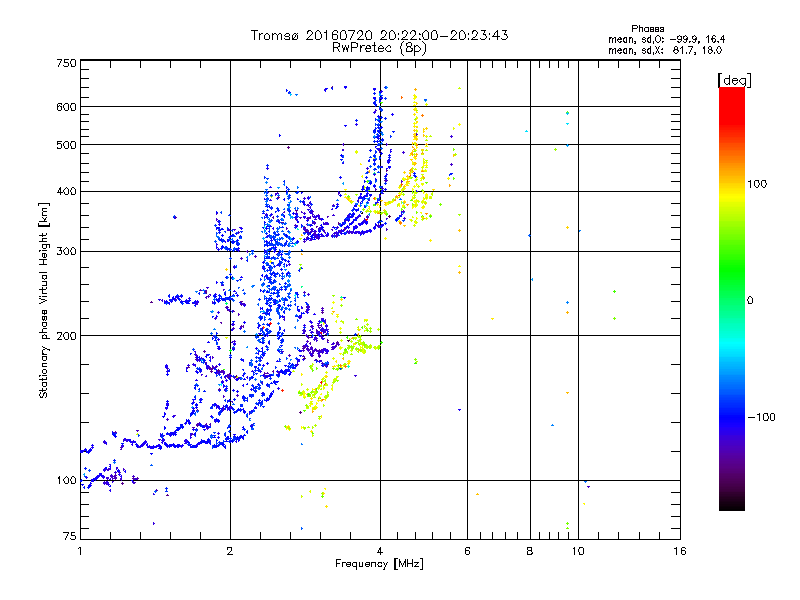
Task: Click the height axis tick "400"
Action: click(66, 191)
